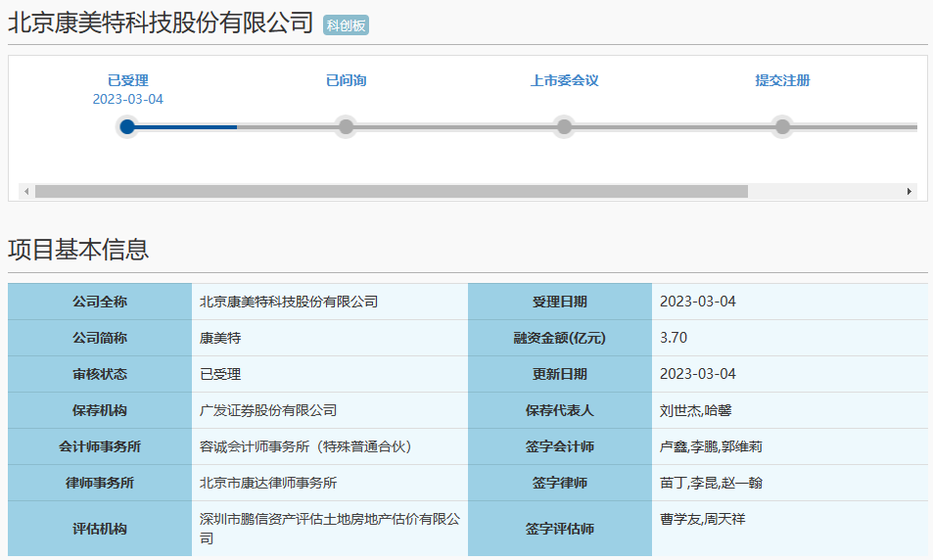Click date 2023-03-04 under 已受理 stage

coord(127,99)
